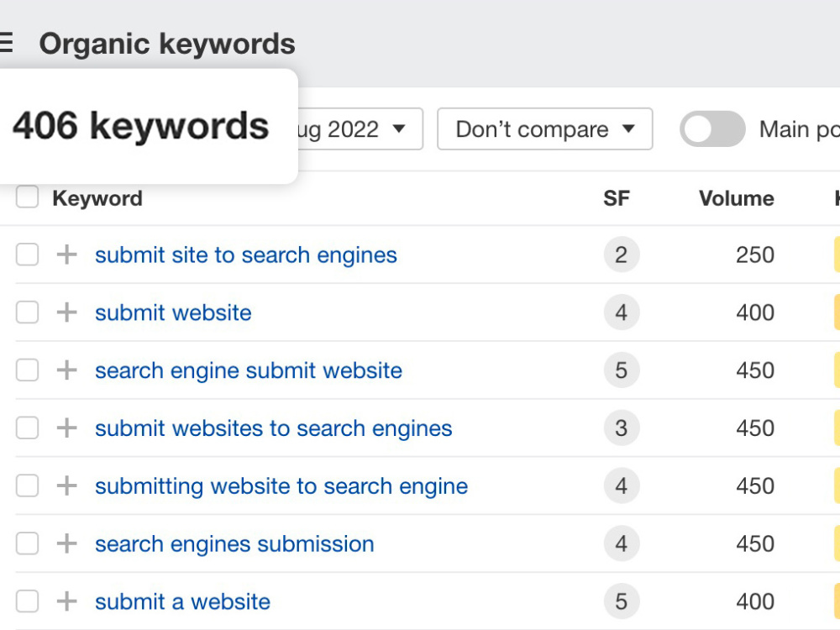Open keyword link 'submit websites to search engines'

273,428
